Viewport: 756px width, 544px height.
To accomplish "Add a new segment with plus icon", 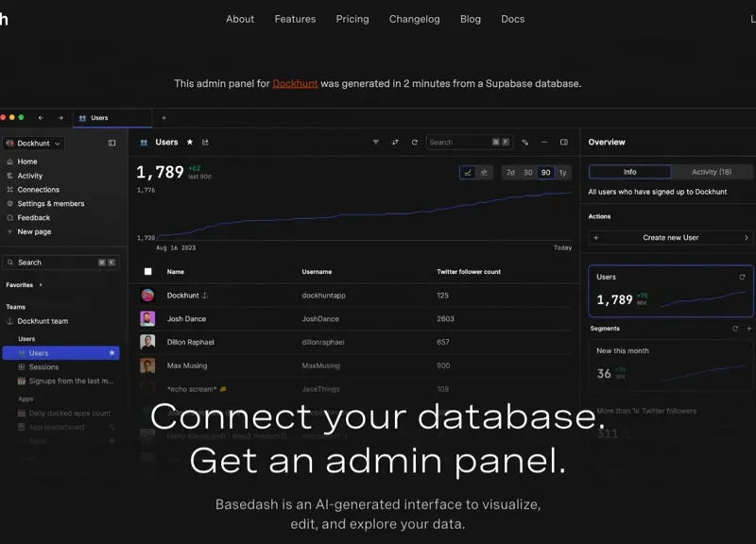I will point(748,329).
